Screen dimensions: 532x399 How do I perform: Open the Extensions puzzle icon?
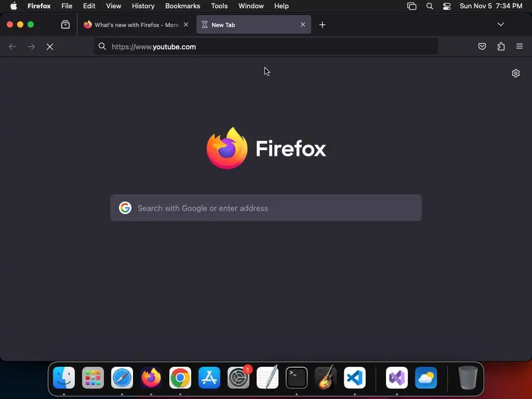click(501, 46)
